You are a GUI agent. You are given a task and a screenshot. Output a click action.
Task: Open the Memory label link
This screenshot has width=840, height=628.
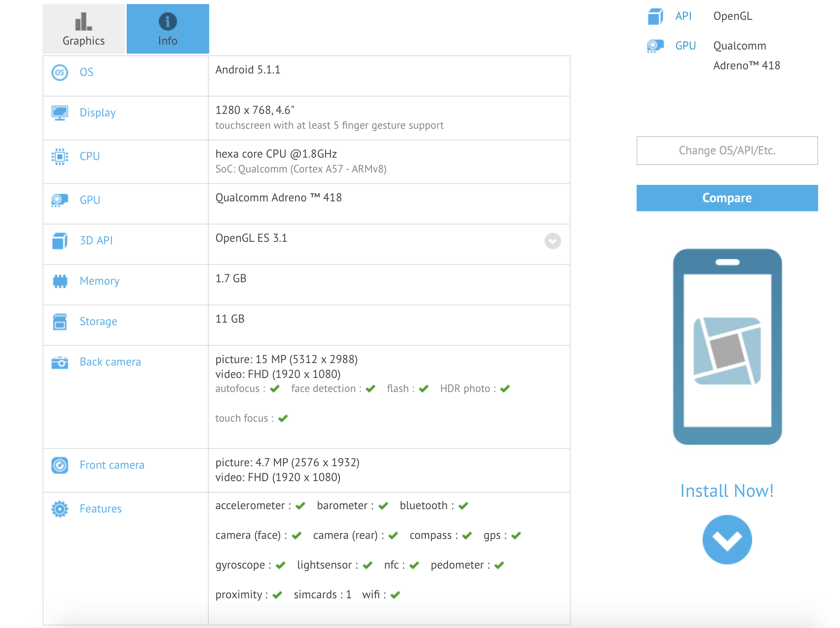[99, 281]
